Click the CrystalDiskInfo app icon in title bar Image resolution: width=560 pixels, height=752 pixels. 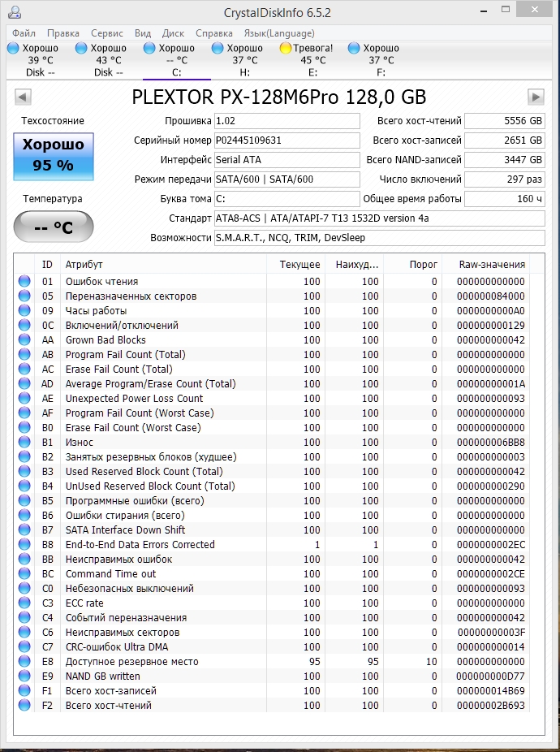pos(12,12)
